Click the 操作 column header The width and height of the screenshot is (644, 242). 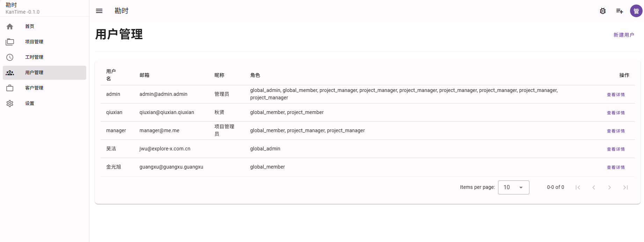click(624, 75)
